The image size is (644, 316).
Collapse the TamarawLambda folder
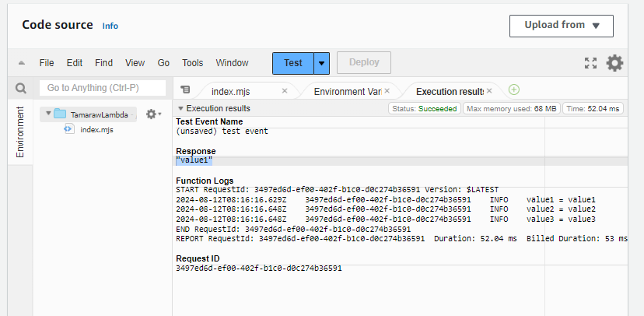coord(48,114)
